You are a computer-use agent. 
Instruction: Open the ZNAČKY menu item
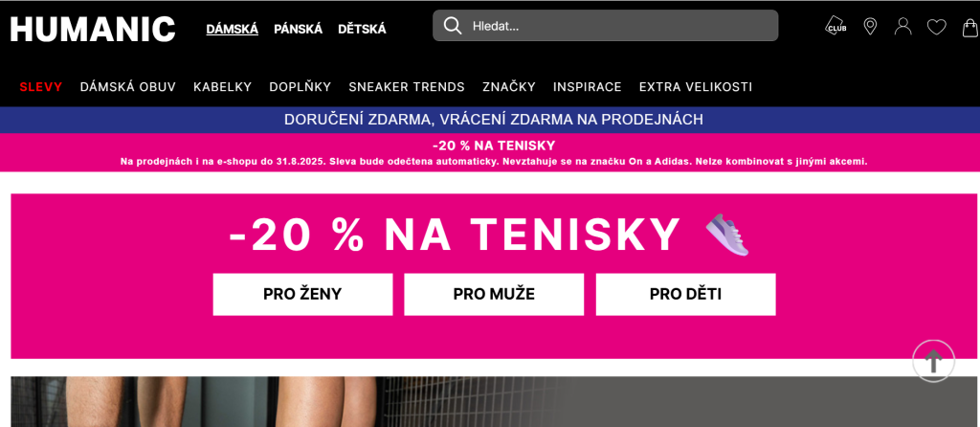click(x=509, y=87)
